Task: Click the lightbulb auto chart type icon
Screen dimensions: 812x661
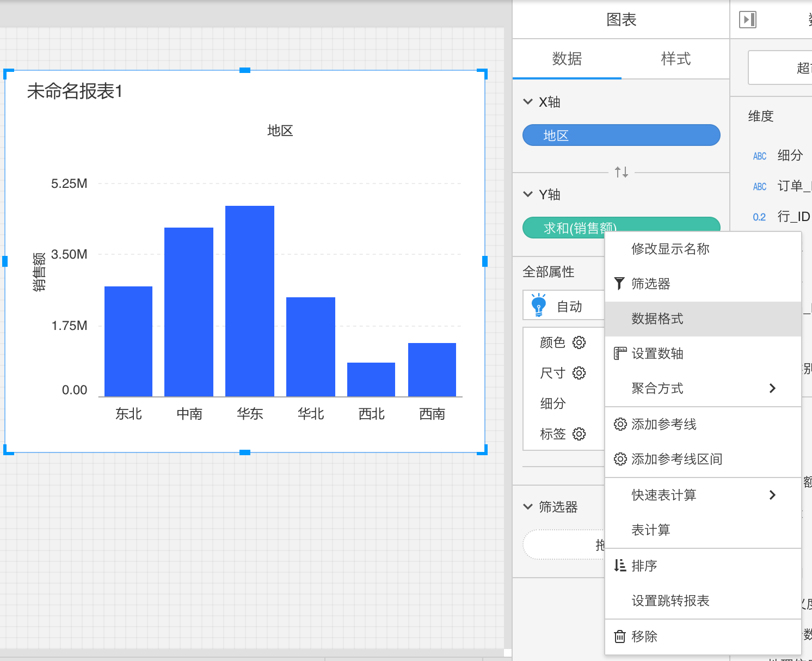Action: 538,305
